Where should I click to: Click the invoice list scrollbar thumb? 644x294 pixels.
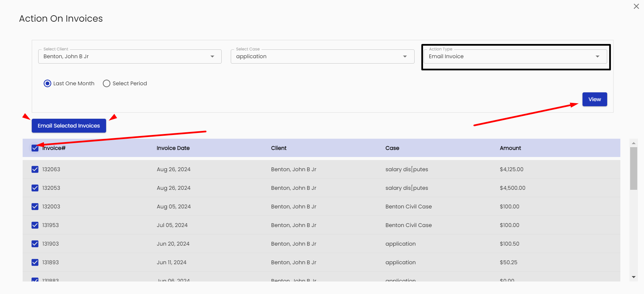[x=634, y=168]
